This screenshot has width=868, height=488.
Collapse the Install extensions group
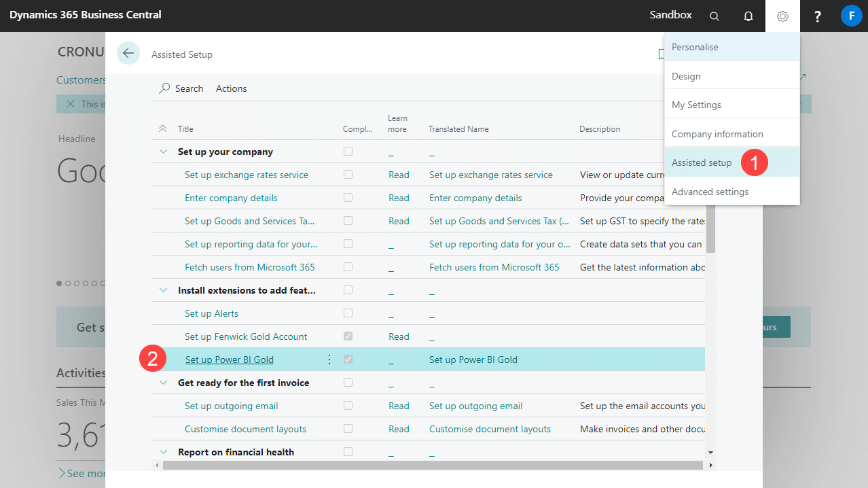click(162, 290)
